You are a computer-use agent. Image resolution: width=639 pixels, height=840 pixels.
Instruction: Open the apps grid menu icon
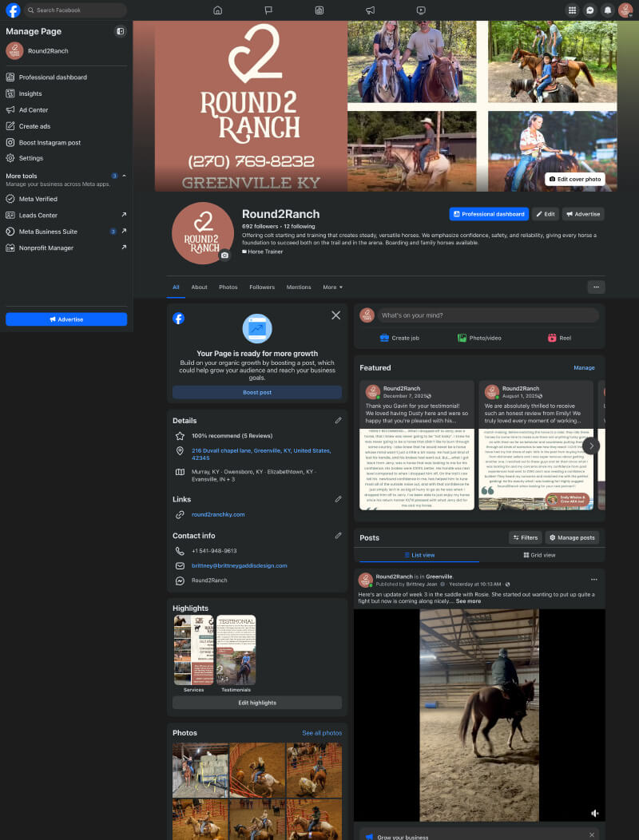click(572, 10)
